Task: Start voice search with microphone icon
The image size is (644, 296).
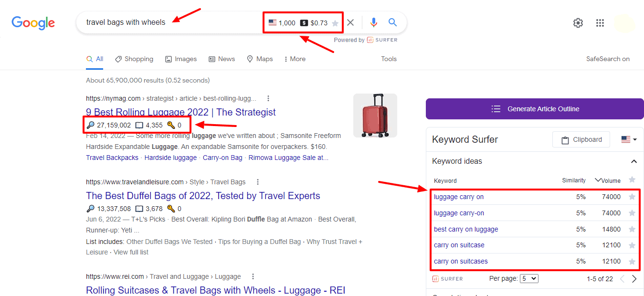Action: [374, 22]
